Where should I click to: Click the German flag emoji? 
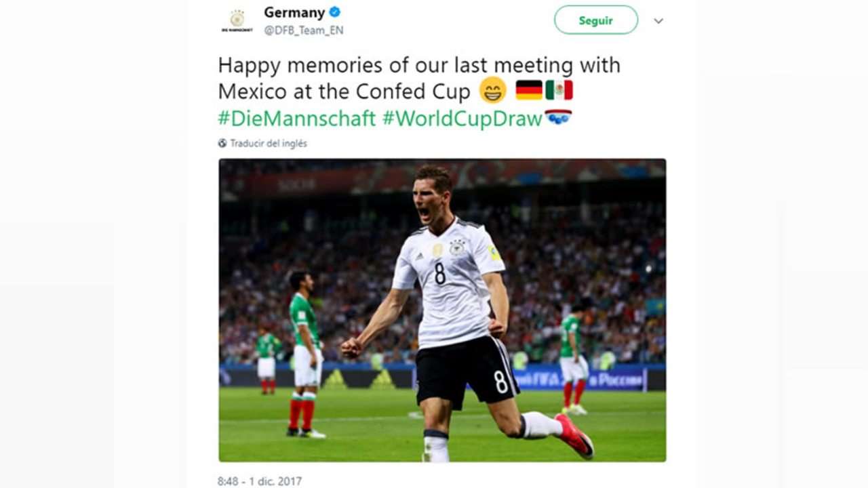tap(529, 90)
